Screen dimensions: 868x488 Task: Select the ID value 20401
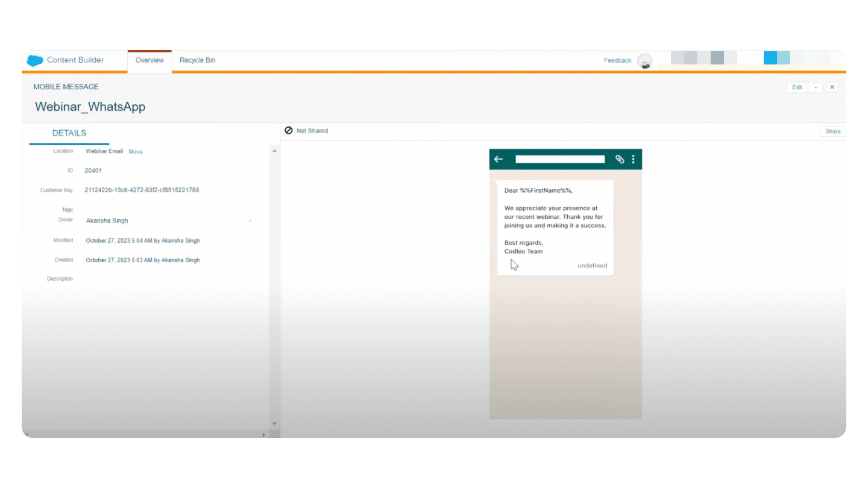pos(93,170)
